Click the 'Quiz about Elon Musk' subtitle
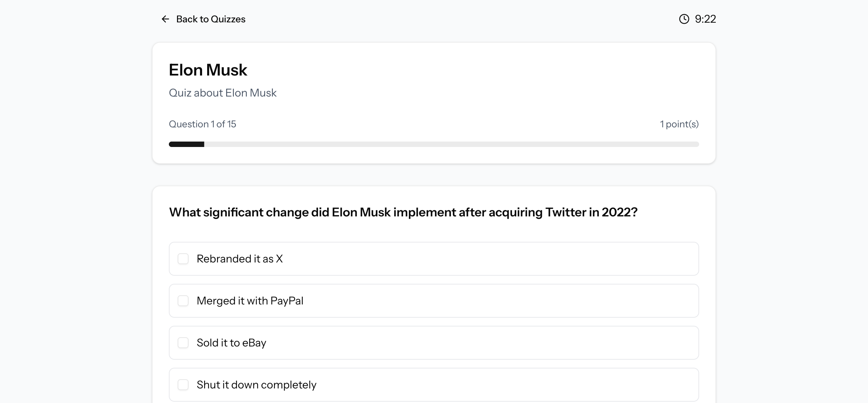Image resolution: width=868 pixels, height=403 pixels. (222, 93)
